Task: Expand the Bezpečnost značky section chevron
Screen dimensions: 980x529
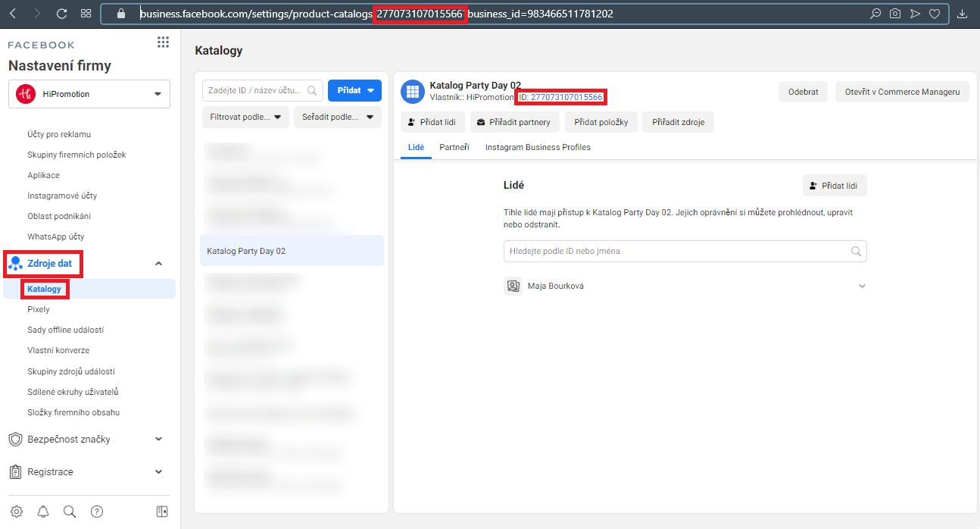Action: (x=158, y=439)
